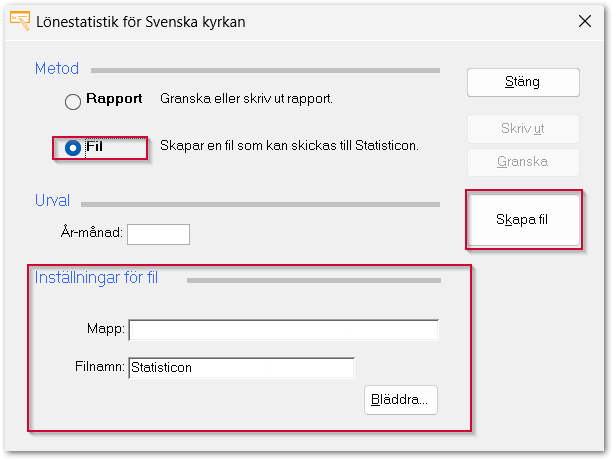Click the 'Filnamn:' label
Image resolution: width=613 pixels, height=460 pixels.
coord(99,368)
